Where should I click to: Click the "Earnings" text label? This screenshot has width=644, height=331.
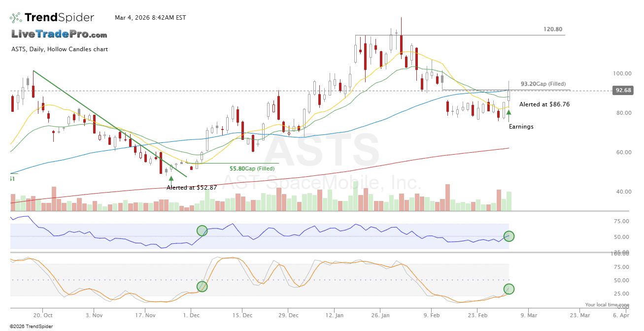(521, 127)
